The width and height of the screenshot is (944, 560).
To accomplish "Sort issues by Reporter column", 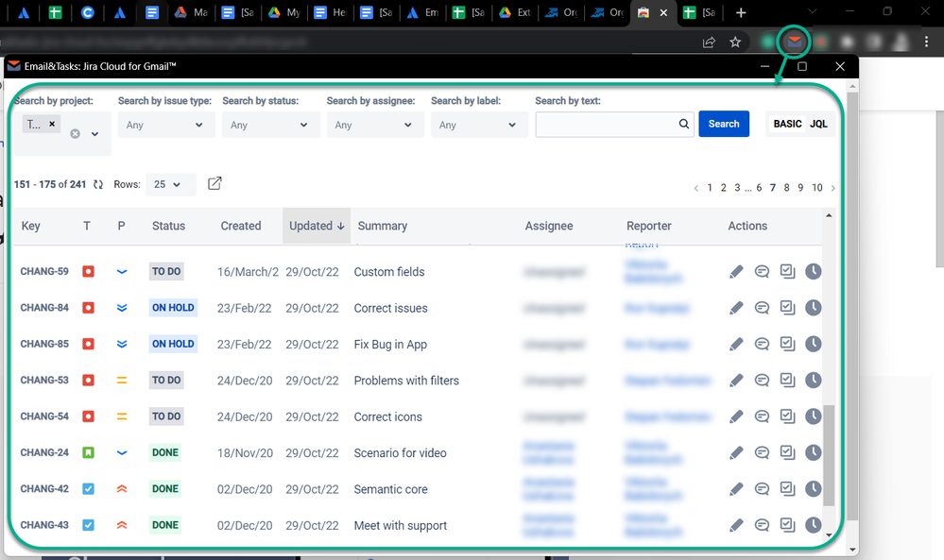I will coord(649,226).
